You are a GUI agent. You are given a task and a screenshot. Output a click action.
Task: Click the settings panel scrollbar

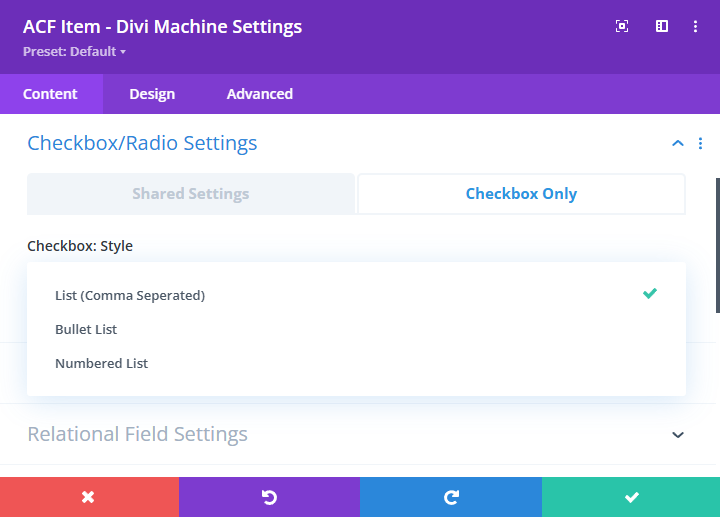click(718, 246)
